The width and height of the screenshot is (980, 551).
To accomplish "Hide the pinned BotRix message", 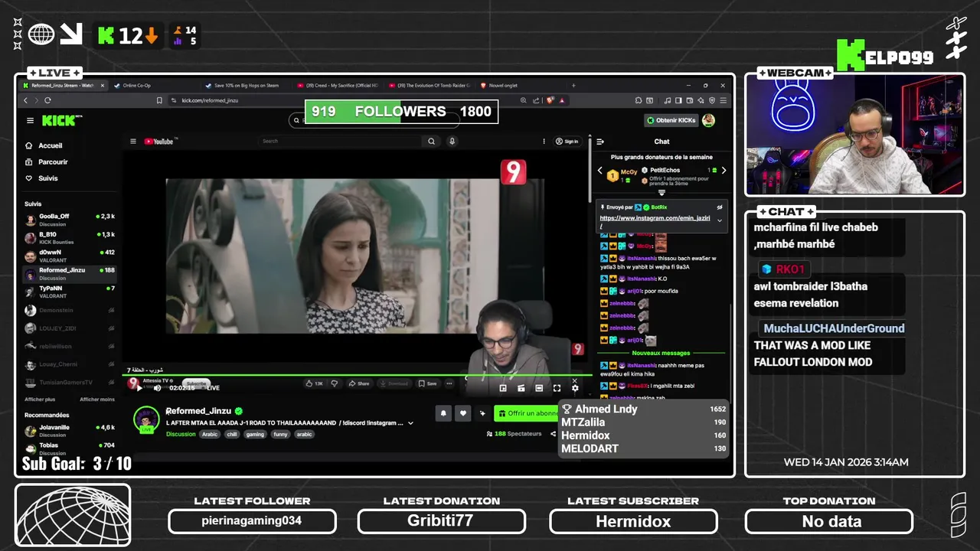I will (719, 207).
